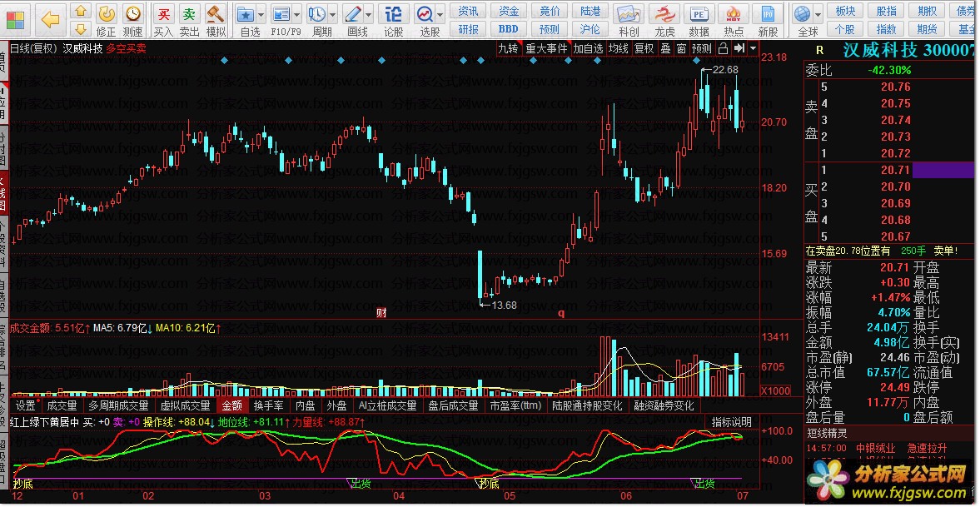Toggle the 窗 window option
The width and height of the screenshot is (980, 507).
681,49
